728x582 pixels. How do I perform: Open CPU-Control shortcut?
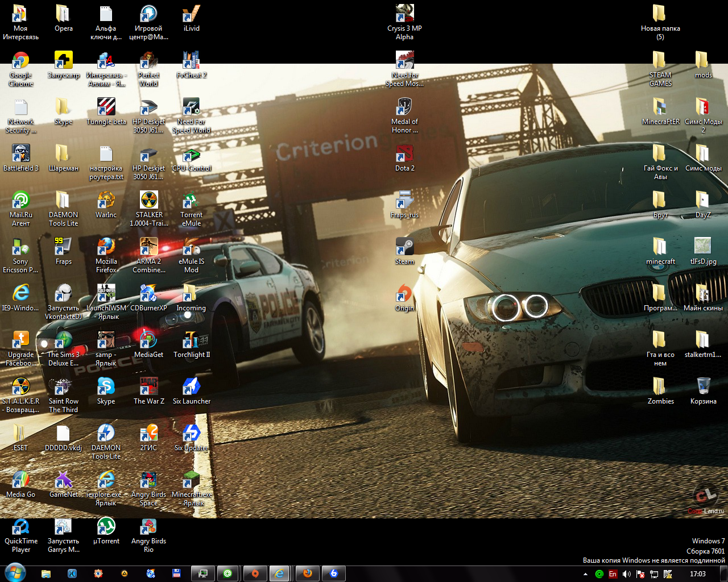pos(192,153)
